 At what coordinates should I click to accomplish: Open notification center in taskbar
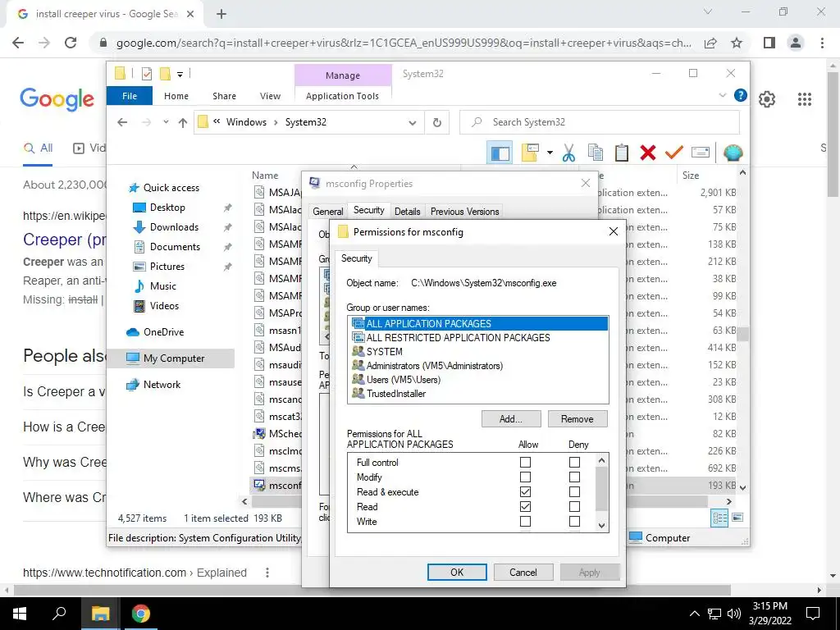pos(813,614)
